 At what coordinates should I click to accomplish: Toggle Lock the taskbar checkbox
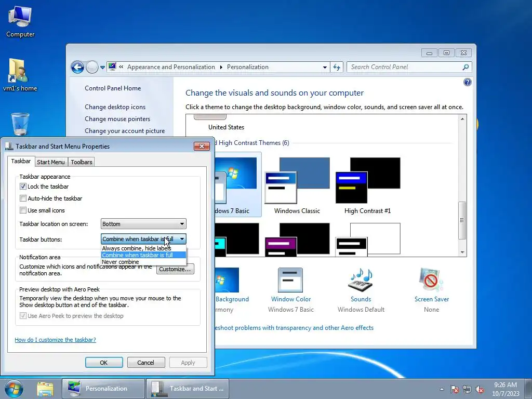click(23, 187)
